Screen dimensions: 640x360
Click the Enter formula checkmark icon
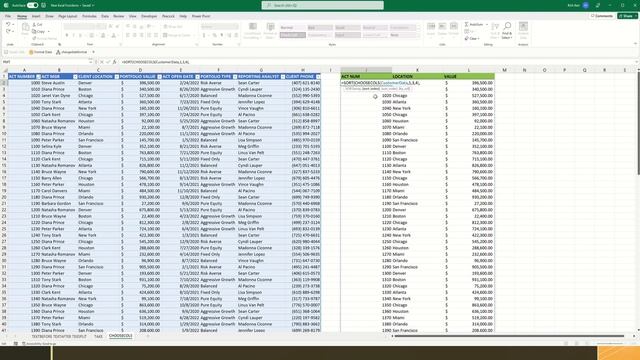coord(108,62)
